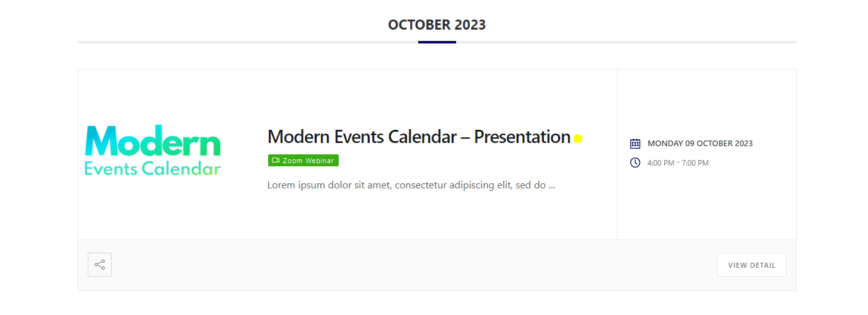Click the clock icon beside event time
868x315 pixels.
coord(635,163)
